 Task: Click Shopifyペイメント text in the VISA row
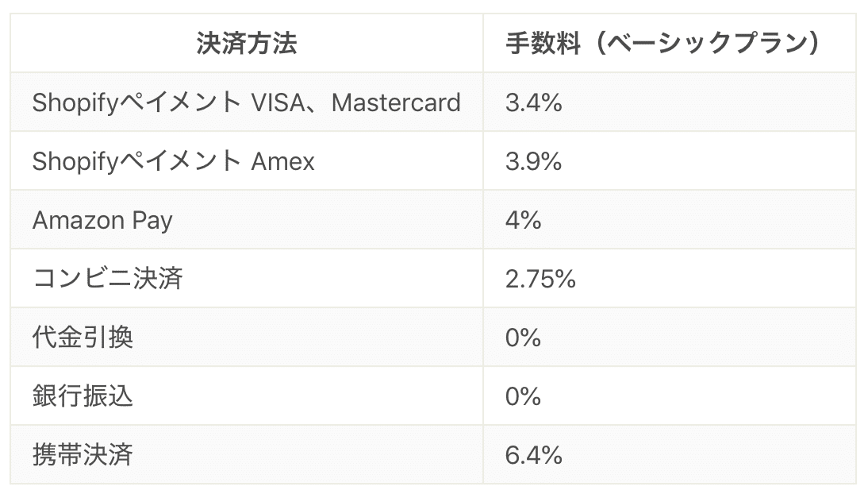136,102
